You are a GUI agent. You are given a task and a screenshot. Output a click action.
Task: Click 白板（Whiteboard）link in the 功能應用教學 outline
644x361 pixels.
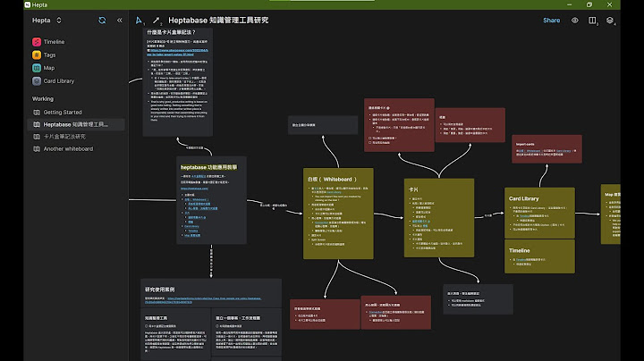(196, 199)
